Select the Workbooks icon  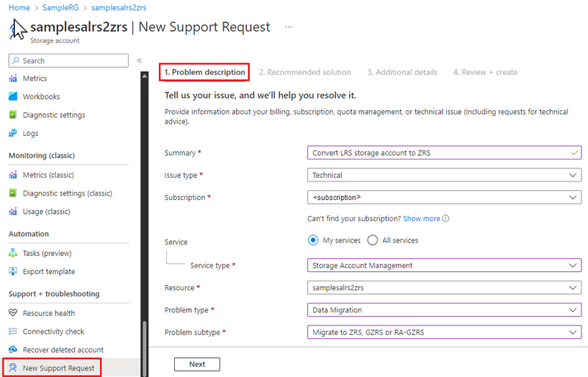[12, 96]
